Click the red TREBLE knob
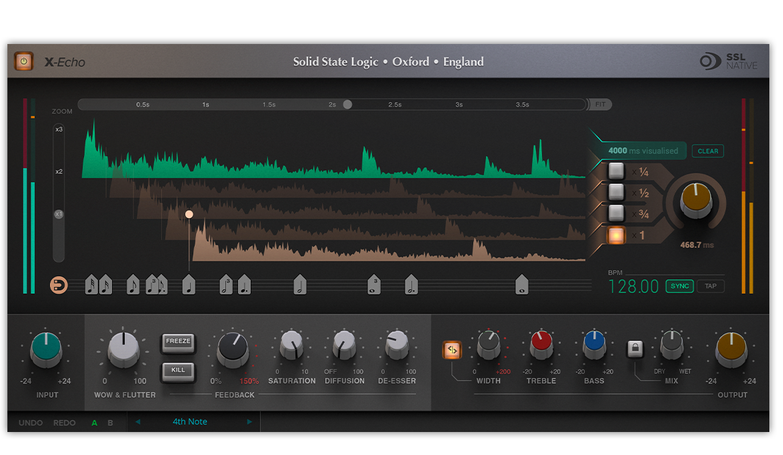The height and width of the screenshot is (455, 783). [x=541, y=346]
